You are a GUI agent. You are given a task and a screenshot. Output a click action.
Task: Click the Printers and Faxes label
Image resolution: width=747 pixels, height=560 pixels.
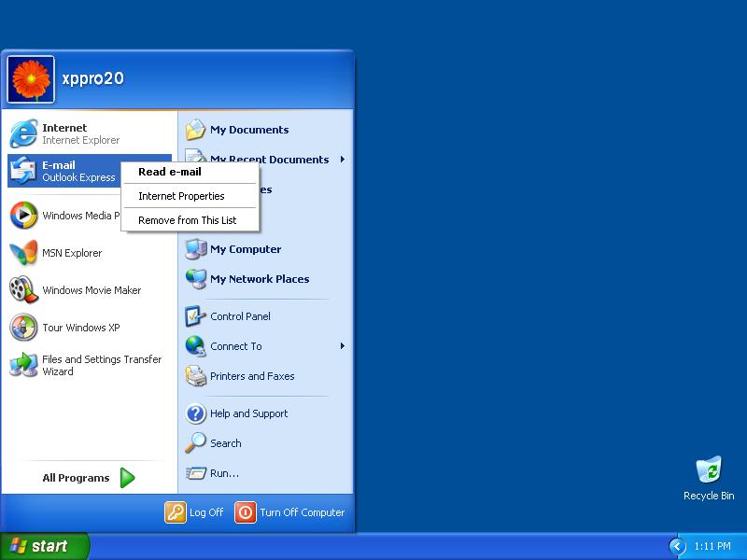(252, 376)
